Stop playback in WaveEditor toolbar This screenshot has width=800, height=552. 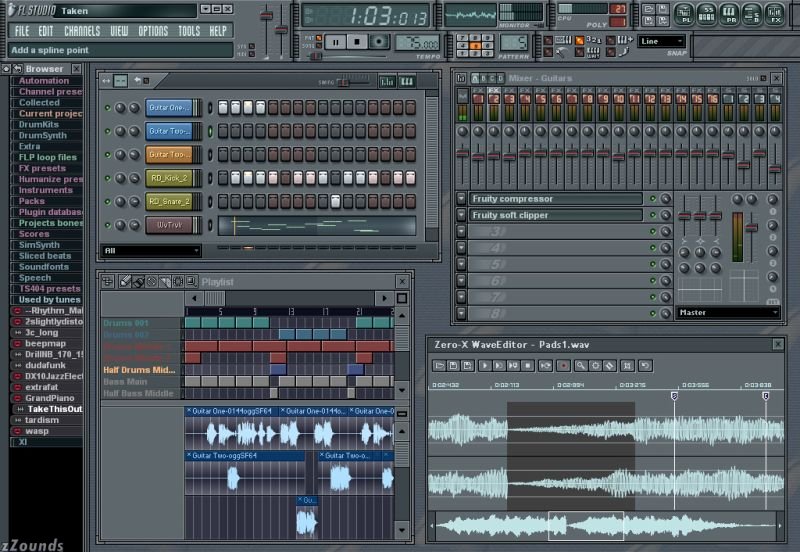528,366
